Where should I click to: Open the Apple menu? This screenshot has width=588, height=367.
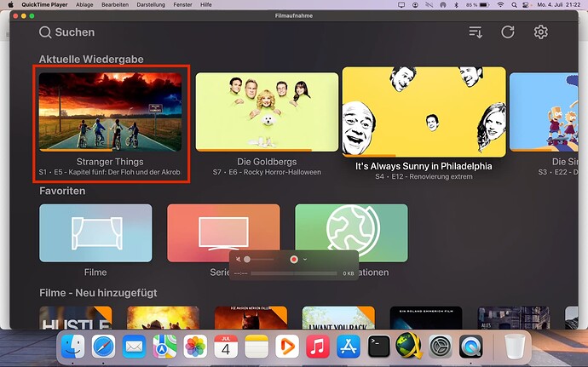(10, 5)
